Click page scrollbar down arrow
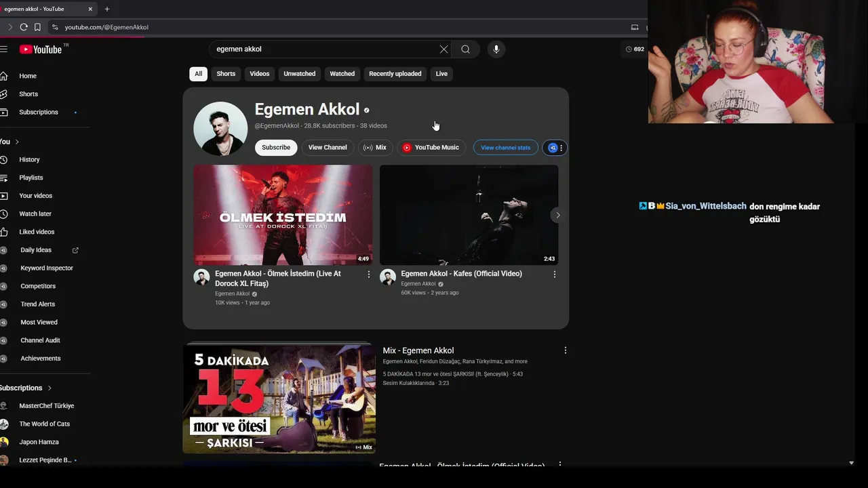The height and width of the screenshot is (488, 868). [x=851, y=463]
